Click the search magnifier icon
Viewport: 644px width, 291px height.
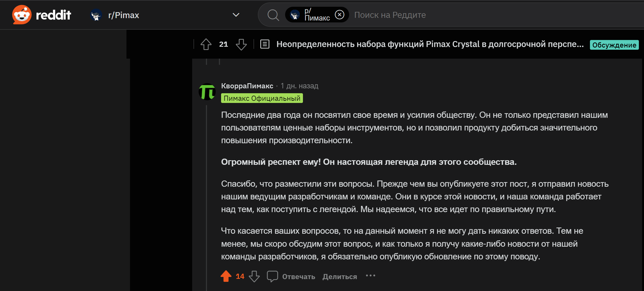[x=273, y=15]
